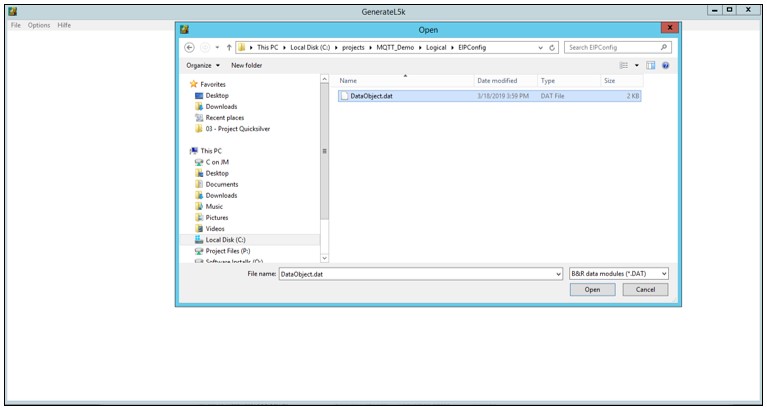Refresh the EIPConfig folder view

coord(553,47)
